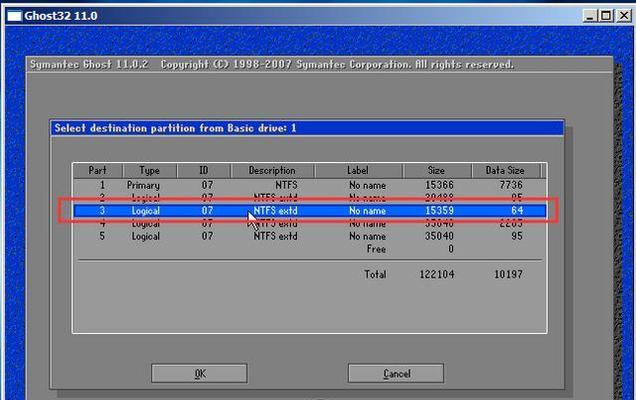
Task: Close the Ghost32 11.0 window
Action: [624, 16]
